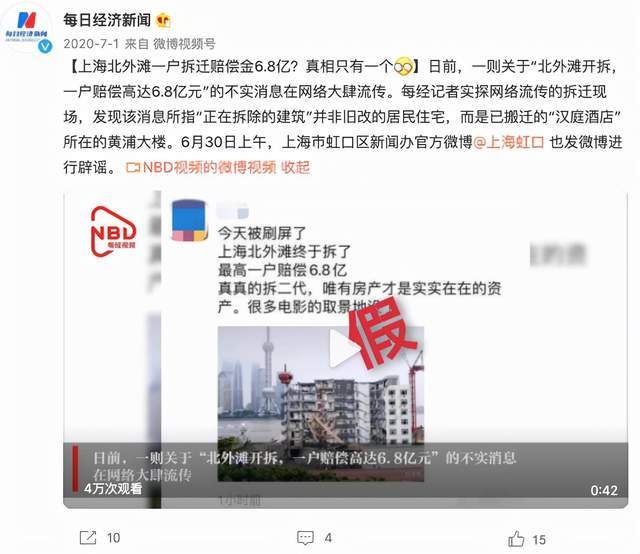This screenshot has width=640, height=554.
Task: Collapse the post with 收起
Action: (296, 167)
